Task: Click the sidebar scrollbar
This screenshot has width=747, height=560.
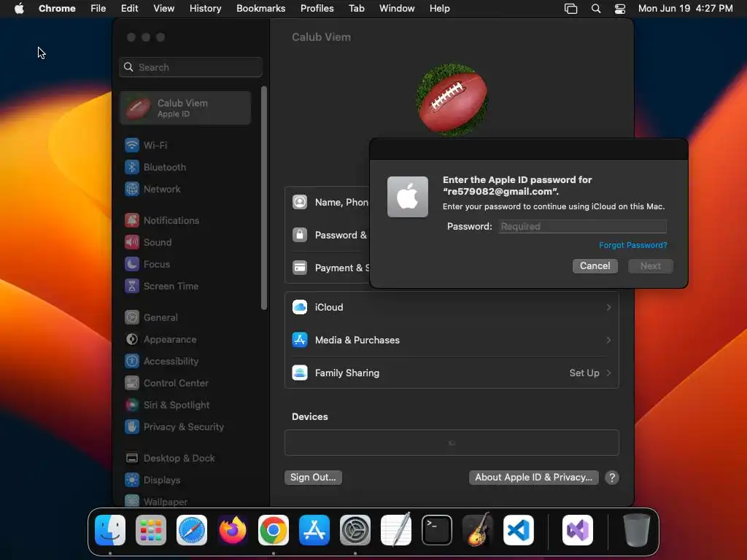Action: pyautogui.click(x=264, y=198)
